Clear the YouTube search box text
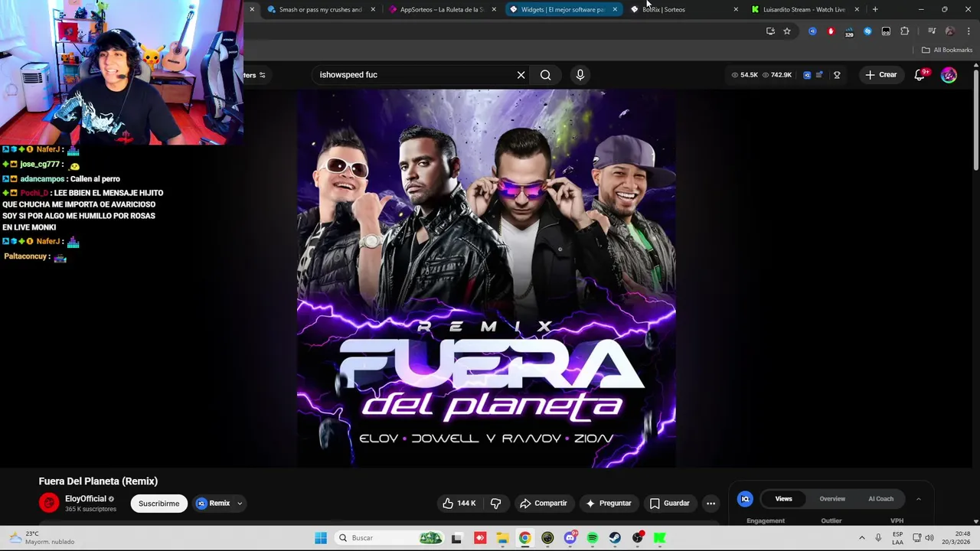This screenshot has height=551, width=980. click(521, 75)
